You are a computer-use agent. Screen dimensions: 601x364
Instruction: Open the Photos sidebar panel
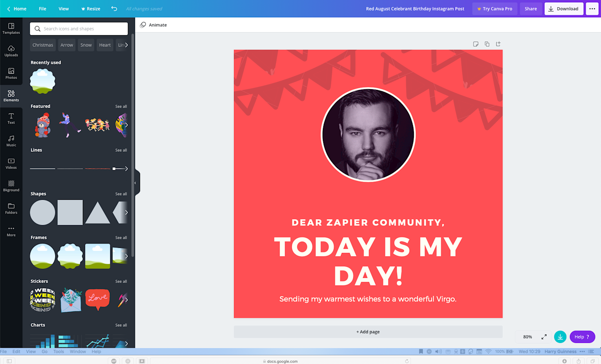click(x=11, y=73)
